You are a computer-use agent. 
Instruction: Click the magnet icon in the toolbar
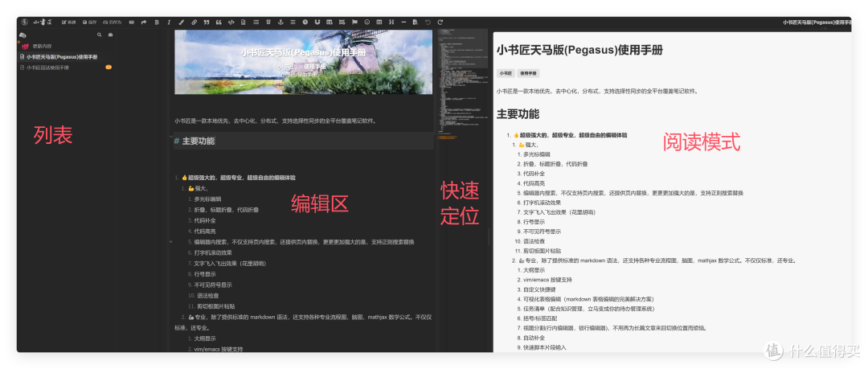(x=317, y=23)
